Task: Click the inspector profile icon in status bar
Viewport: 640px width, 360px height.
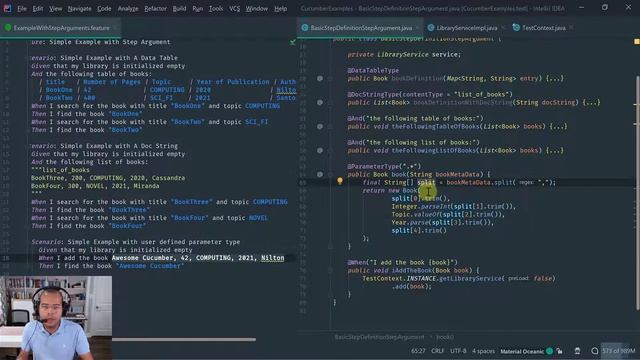Action: pyautogui.click(x=577, y=351)
